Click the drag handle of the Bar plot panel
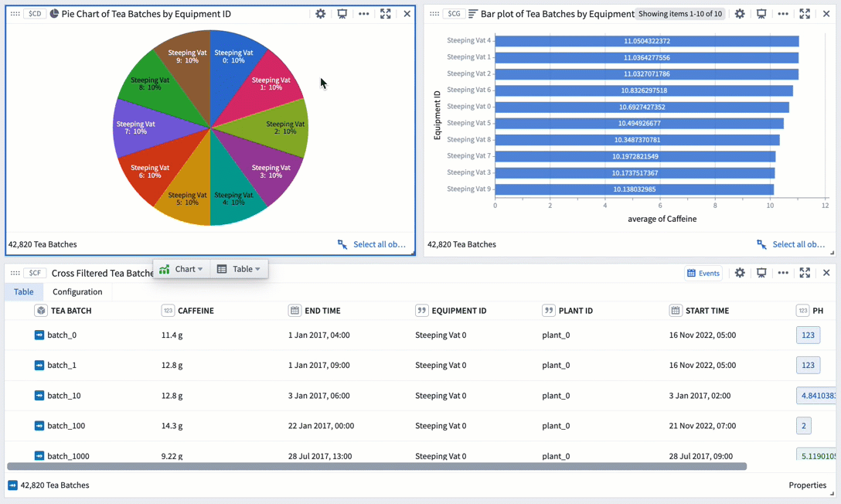Image resolution: width=841 pixels, height=504 pixels. pos(434,14)
